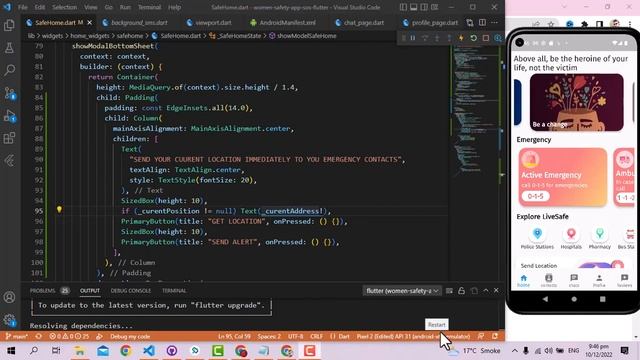Open the Windows taskbar search
This screenshot has height=360, width=640.
(x=34, y=351)
